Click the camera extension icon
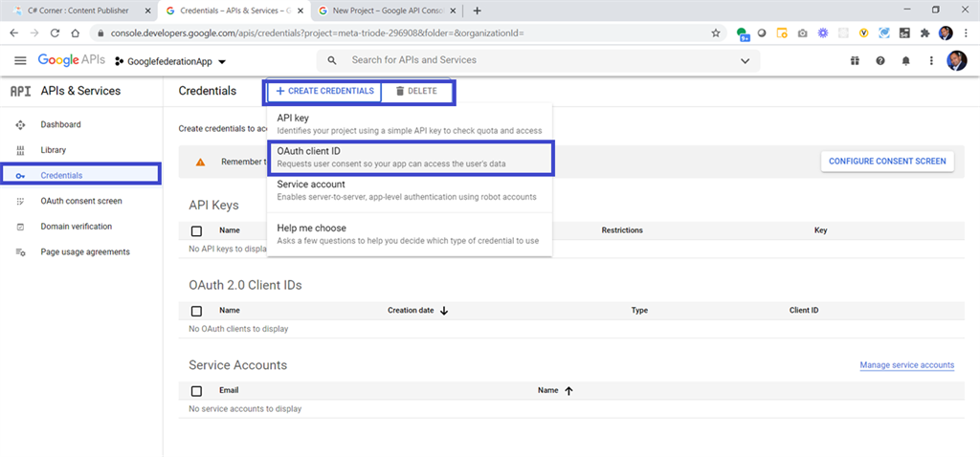 click(802, 33)
